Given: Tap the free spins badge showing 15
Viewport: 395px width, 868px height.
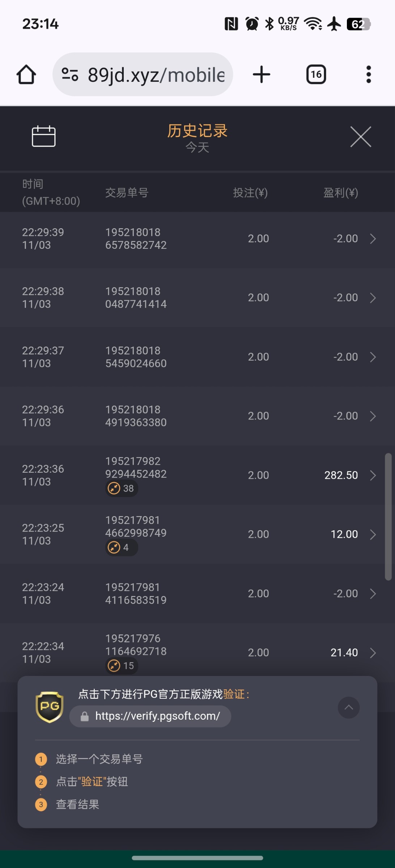Looking at the screenshot, I should click(122, 665).
